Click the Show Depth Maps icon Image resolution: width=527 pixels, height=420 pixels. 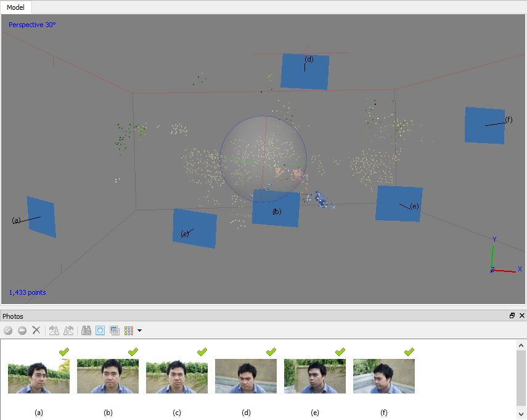pos(114,331)
